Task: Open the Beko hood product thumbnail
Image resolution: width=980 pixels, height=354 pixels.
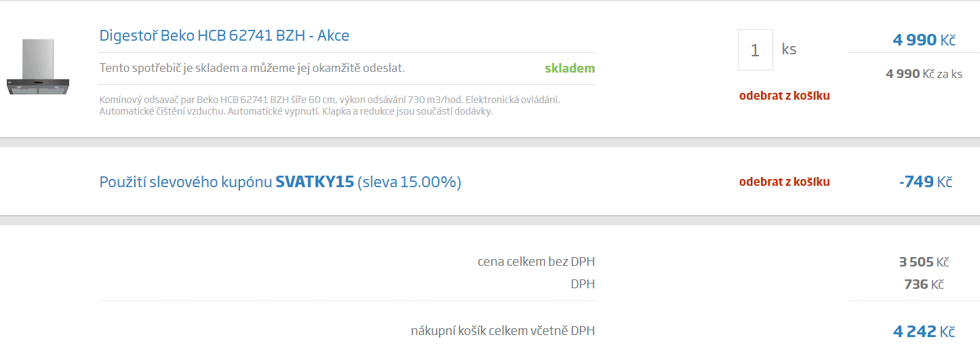Action: point(38,68)
